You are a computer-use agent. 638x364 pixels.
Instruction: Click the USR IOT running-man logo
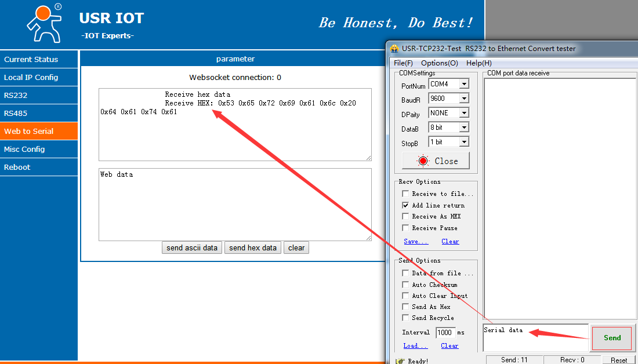tap(44, 23)
